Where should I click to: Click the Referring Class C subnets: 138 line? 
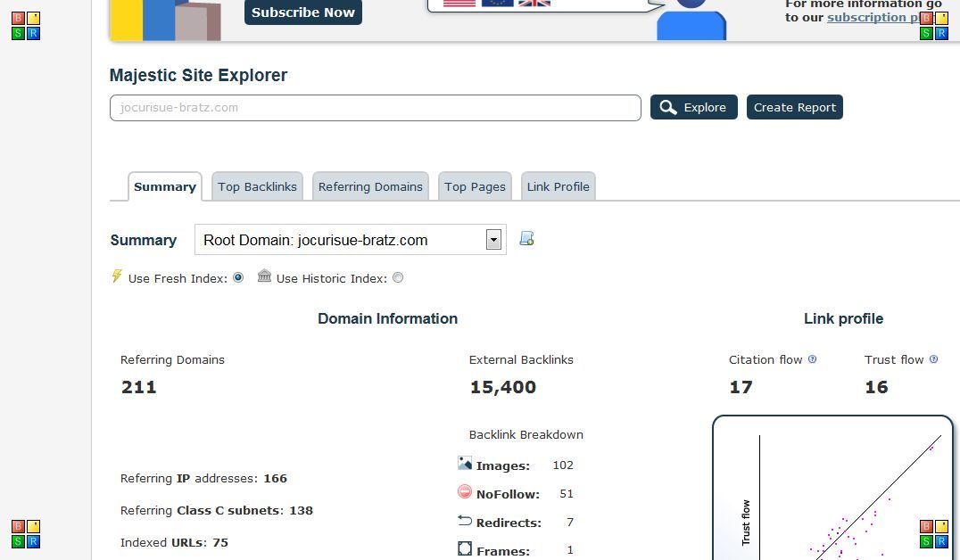click(x=217, y=510)
